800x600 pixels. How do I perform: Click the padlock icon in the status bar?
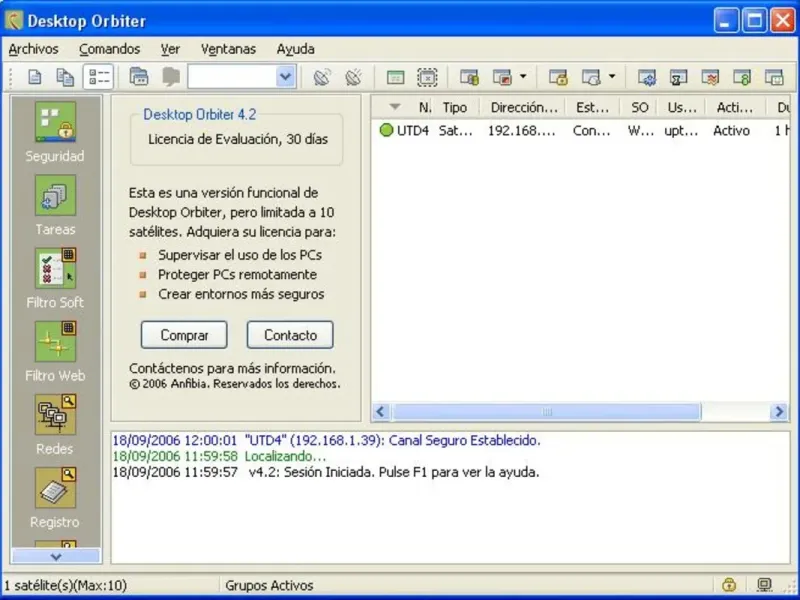(729, 584)
